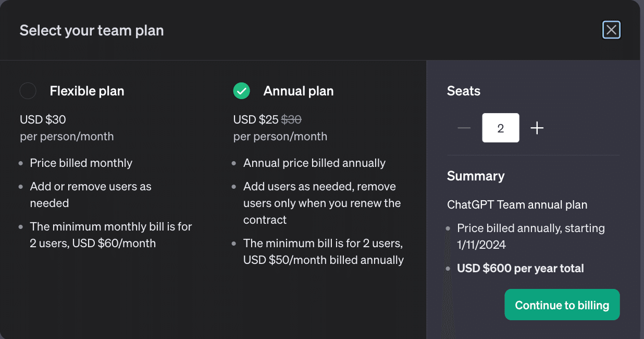
Task: Click the "Annual plan" label text
Action: [x=299, y=91]
